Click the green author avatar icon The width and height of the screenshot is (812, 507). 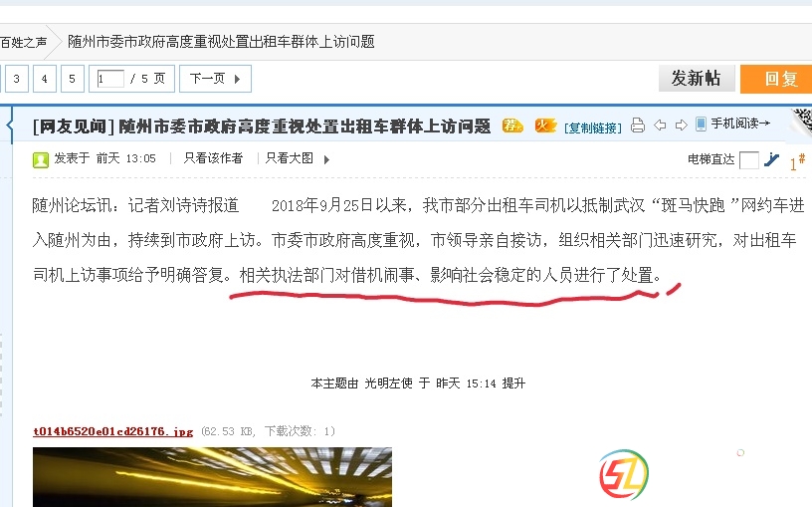(41, 159)
